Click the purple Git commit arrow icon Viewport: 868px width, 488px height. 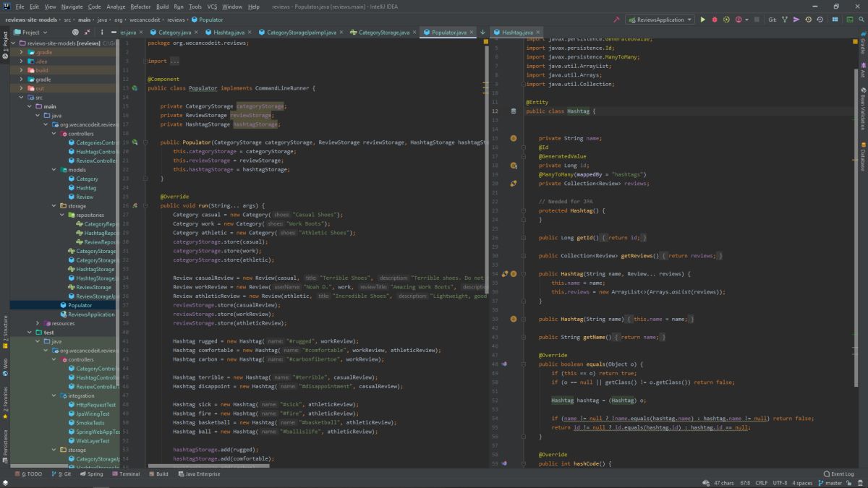point(796,20)
